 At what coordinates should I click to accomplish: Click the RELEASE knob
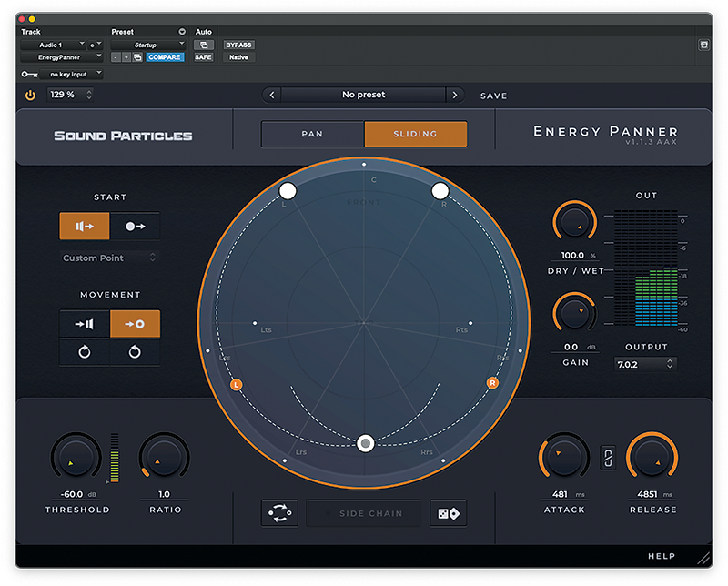(x=652, y=457)
